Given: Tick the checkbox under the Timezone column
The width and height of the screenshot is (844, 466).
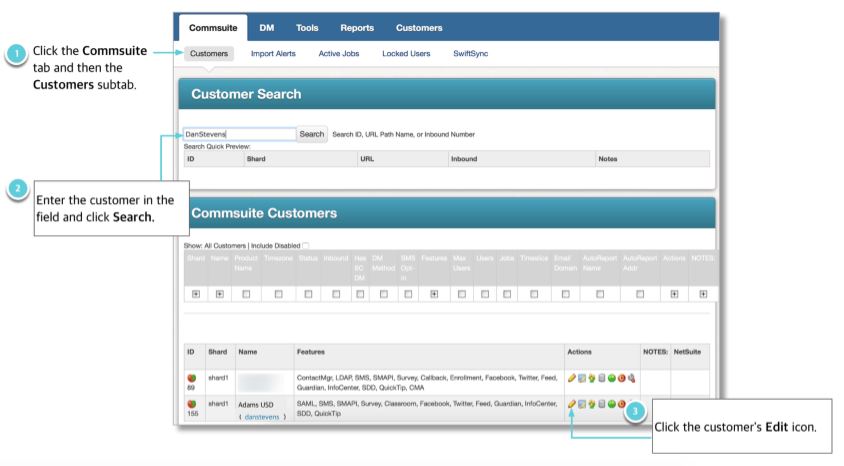Looking at the screenshot, I should [277, 294].
